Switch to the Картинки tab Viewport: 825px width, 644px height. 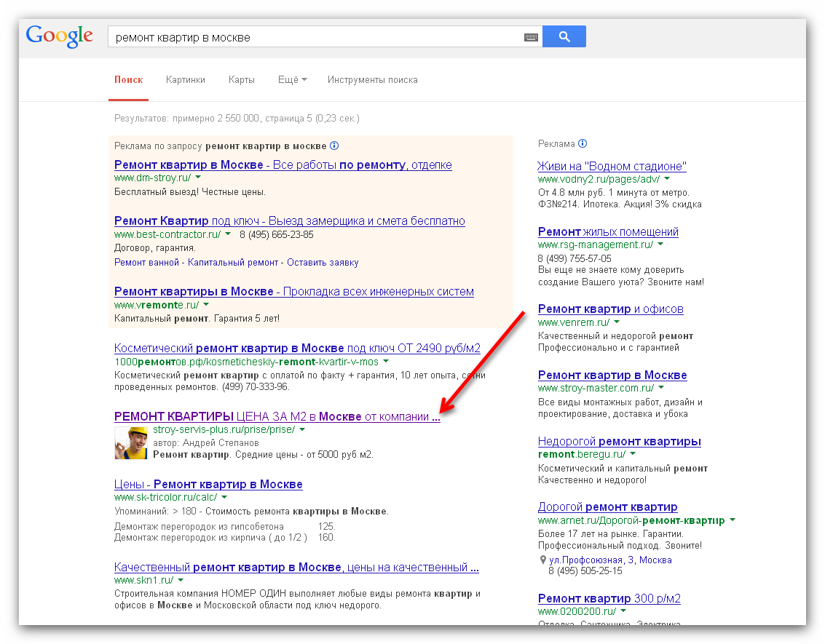[185, 80]
